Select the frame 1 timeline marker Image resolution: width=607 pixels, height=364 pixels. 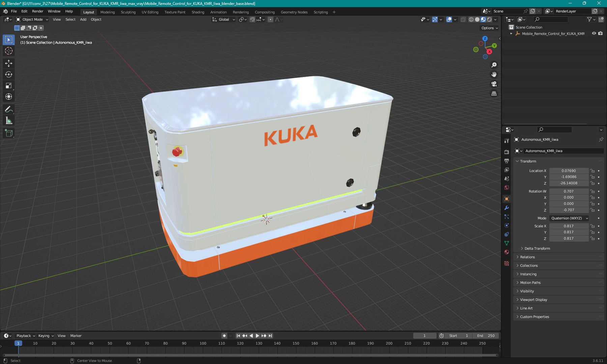(18, 343)
